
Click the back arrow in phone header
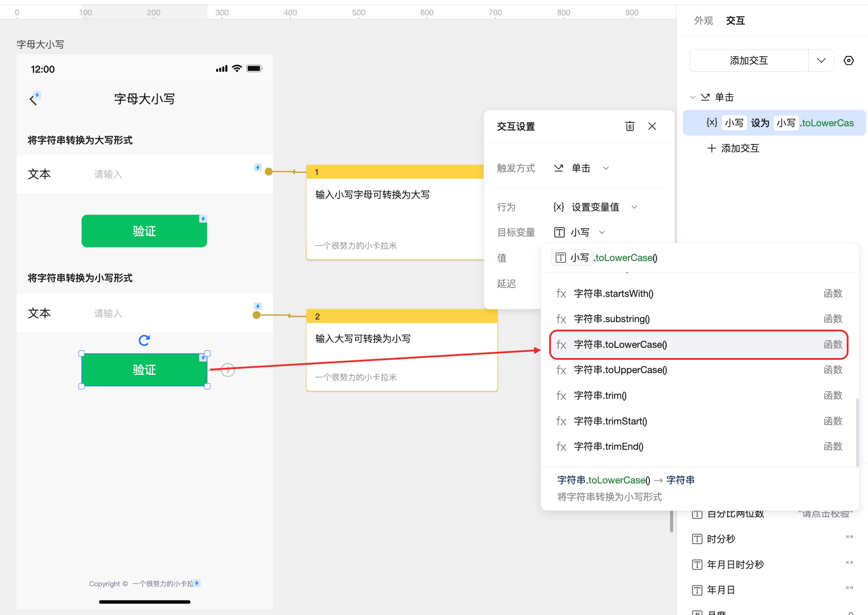click(x=33, y=99)
